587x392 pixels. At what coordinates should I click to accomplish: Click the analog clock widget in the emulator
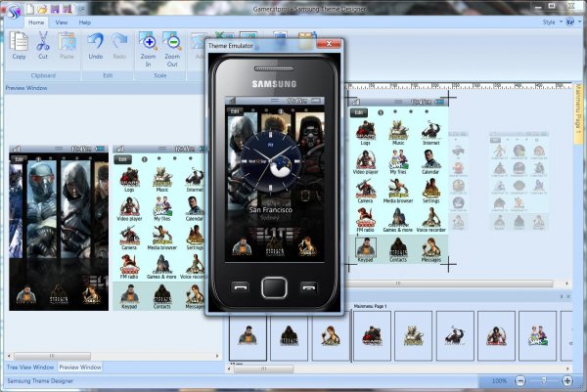pos(270,161)
